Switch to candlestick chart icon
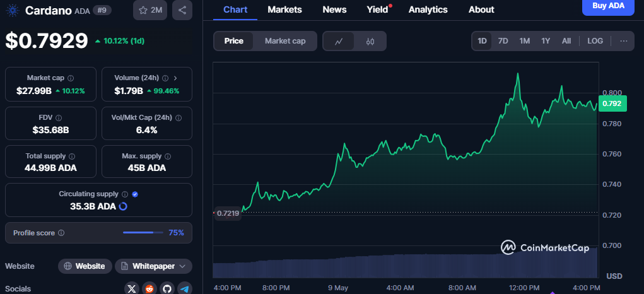Image resolution: width=644 pixels, height=294 pixels. (370, 41)
